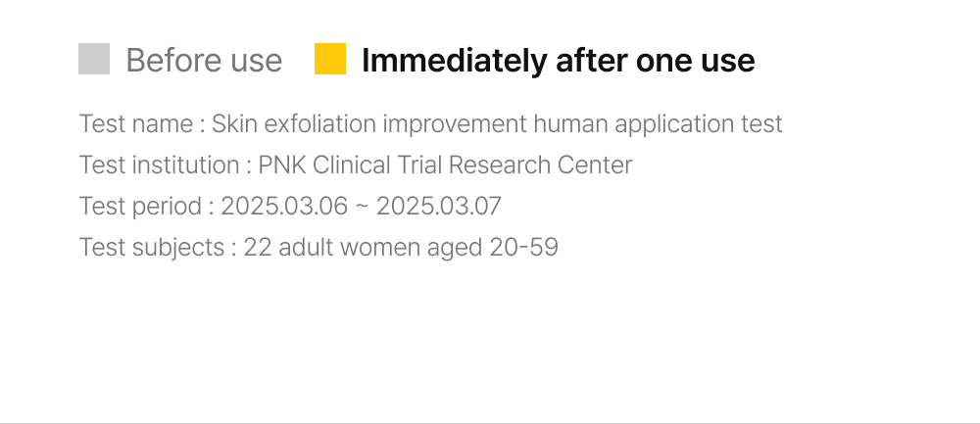980x424 pixels.
Task: Click the horizontal divider line at the bottom
Action: point(490,423)
